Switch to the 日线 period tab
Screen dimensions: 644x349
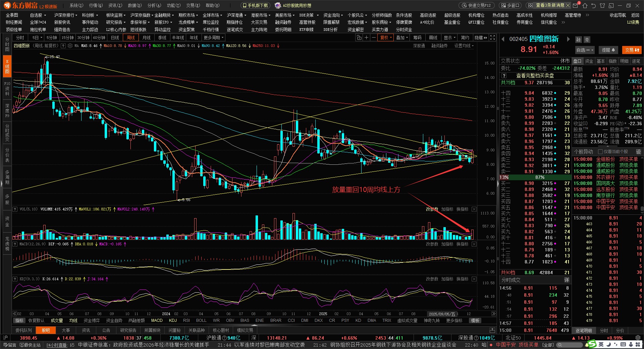point(115,38)
